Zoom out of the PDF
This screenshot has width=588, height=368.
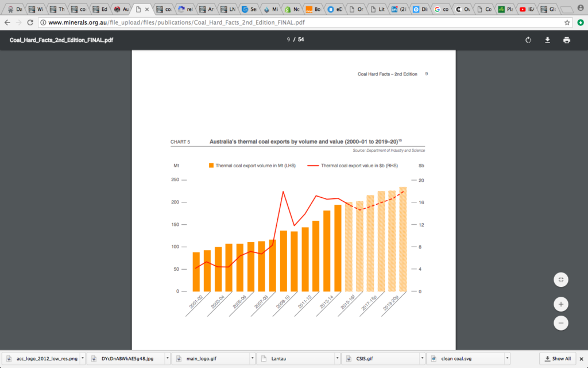point(561,323)
